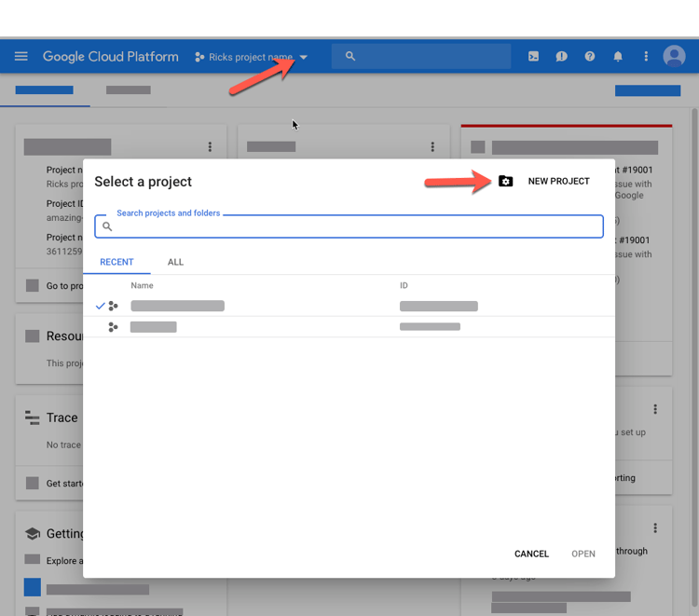Click the first row's project icon
The image size is (699, 616).
pos(113,307)
